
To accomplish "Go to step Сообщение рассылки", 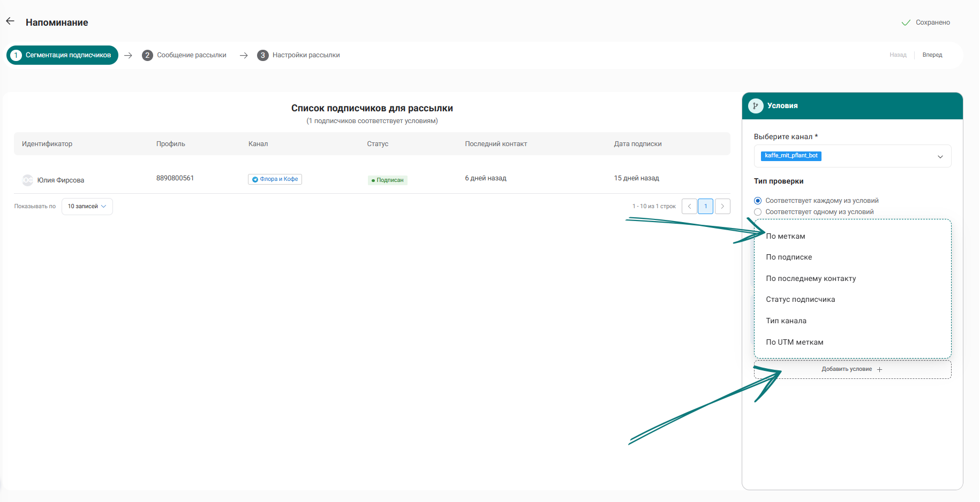I will (x=184, y=55).
